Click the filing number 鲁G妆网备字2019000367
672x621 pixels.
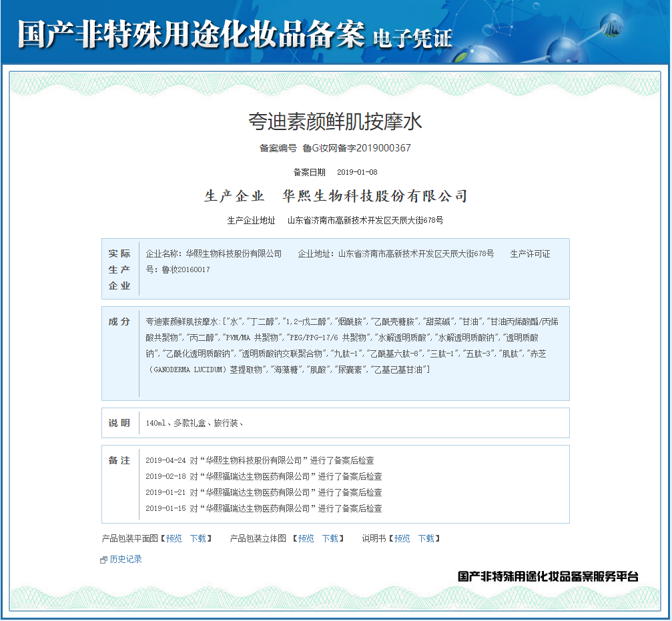point(356,148)
